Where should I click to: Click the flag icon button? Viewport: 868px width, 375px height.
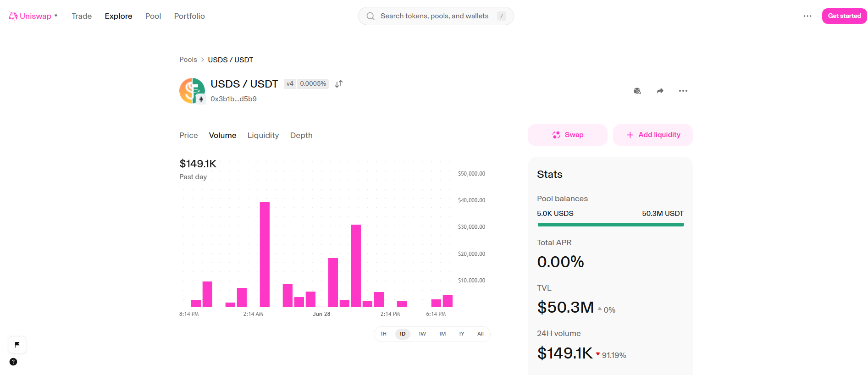17,345
